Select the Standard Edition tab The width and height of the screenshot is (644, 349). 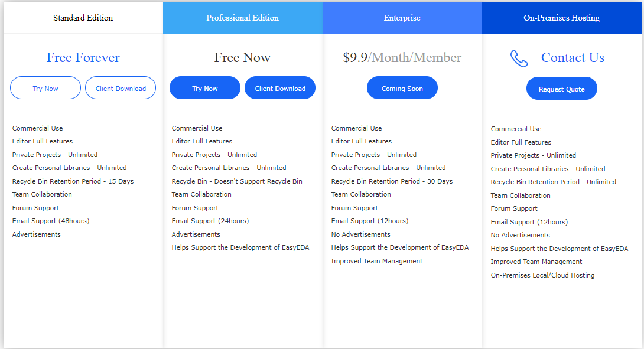click(x=83, y=18)
